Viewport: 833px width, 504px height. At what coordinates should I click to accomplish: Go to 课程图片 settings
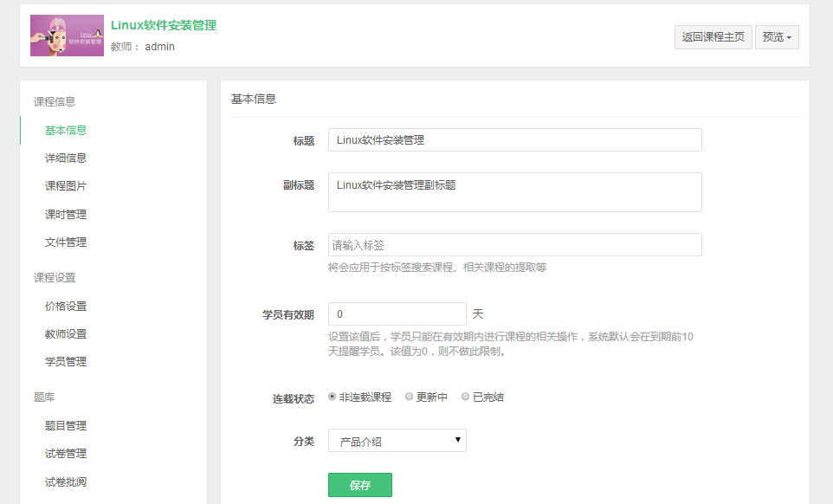click(x=66, y=186)
